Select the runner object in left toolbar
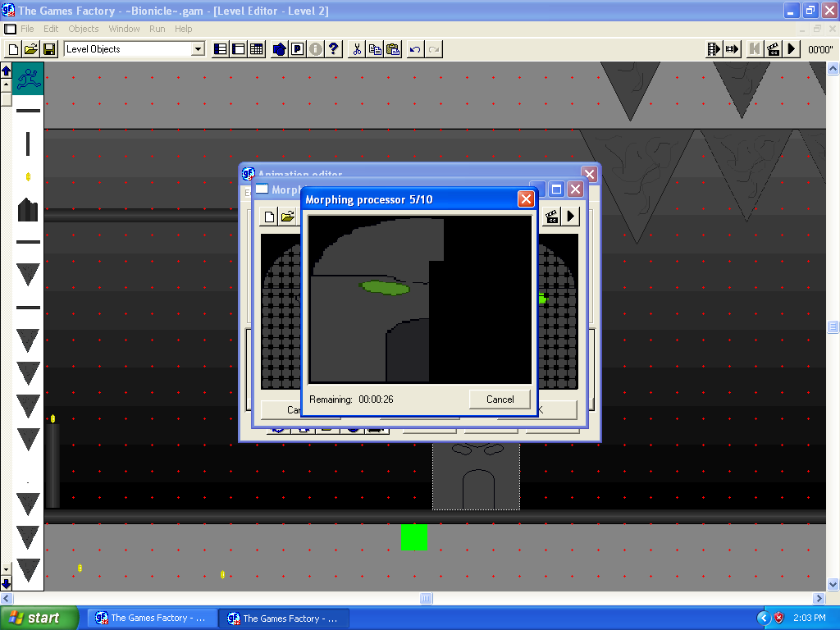Viewport: 840px width, 630px height. [27, 80]
